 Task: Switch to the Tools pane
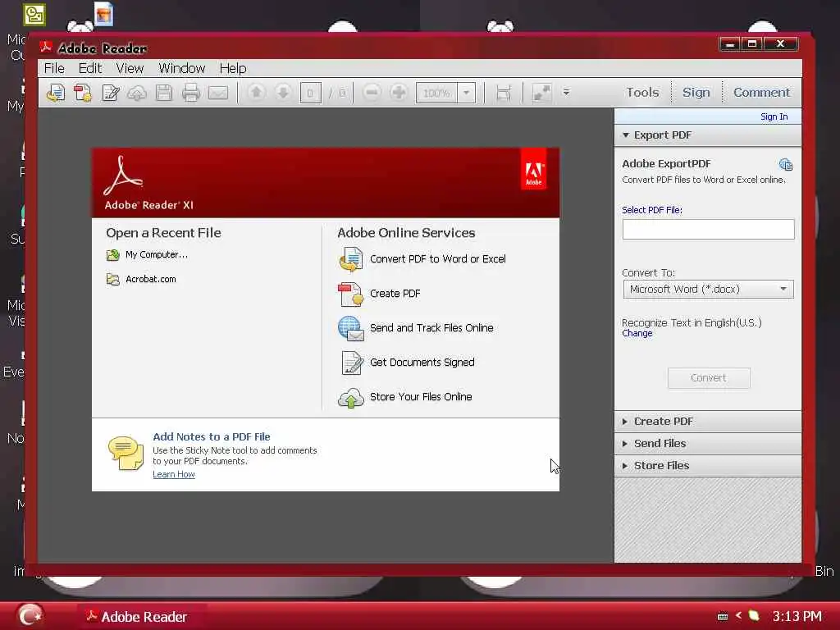click(643, 93)
